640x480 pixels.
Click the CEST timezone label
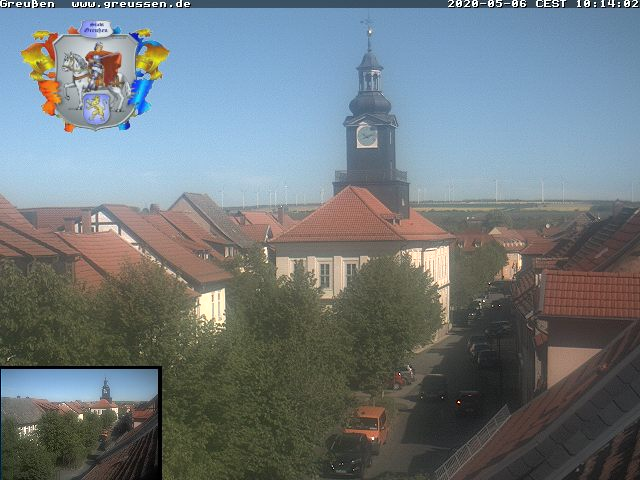[x=551, y=4]
